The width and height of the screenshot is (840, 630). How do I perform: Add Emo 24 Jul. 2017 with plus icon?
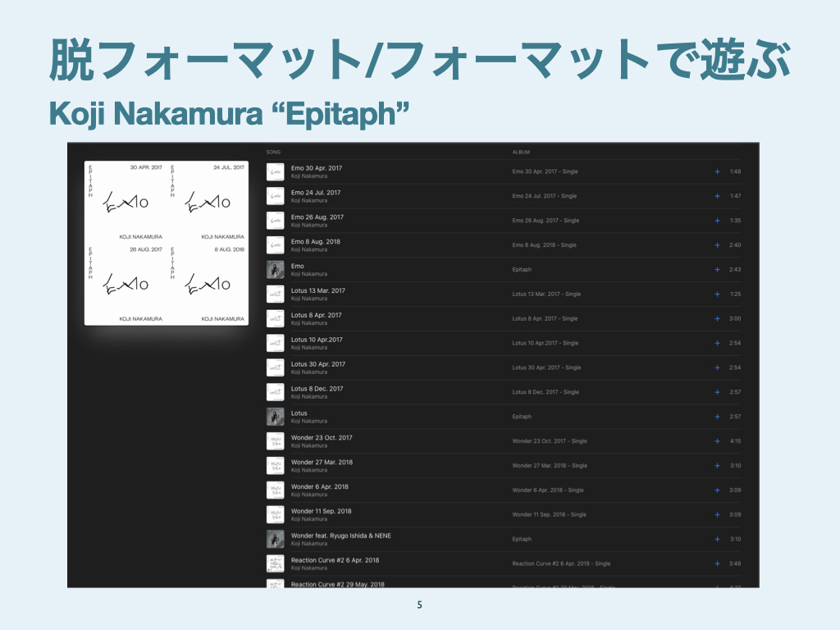[717, 196]
